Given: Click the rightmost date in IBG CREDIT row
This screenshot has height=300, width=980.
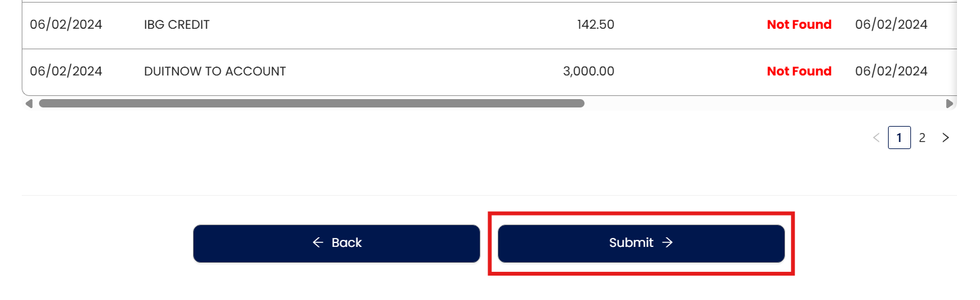Looking at the screenshot, I should click(x=891, y=25).
